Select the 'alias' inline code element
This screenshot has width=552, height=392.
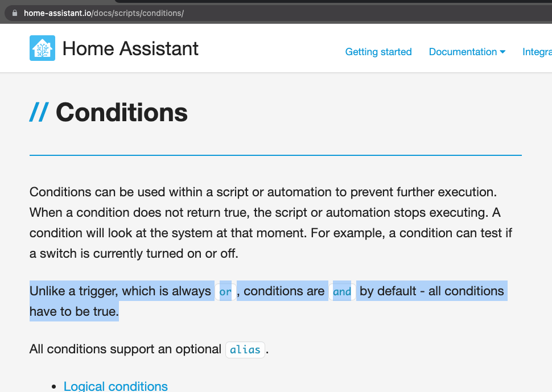click(245, 349)
